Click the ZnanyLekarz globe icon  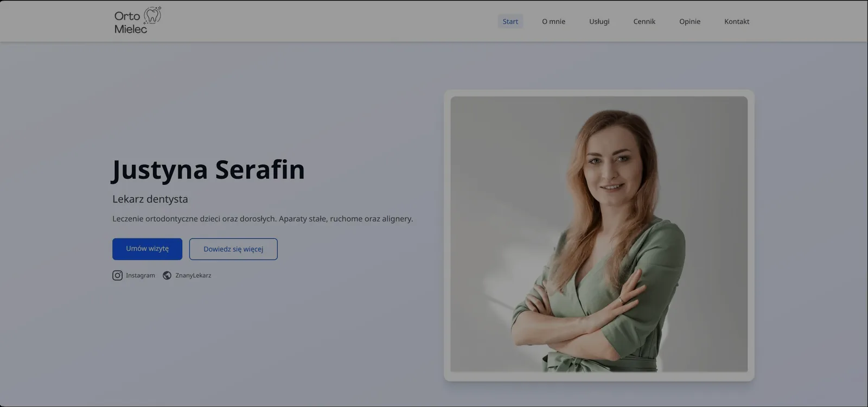point(167,276)
